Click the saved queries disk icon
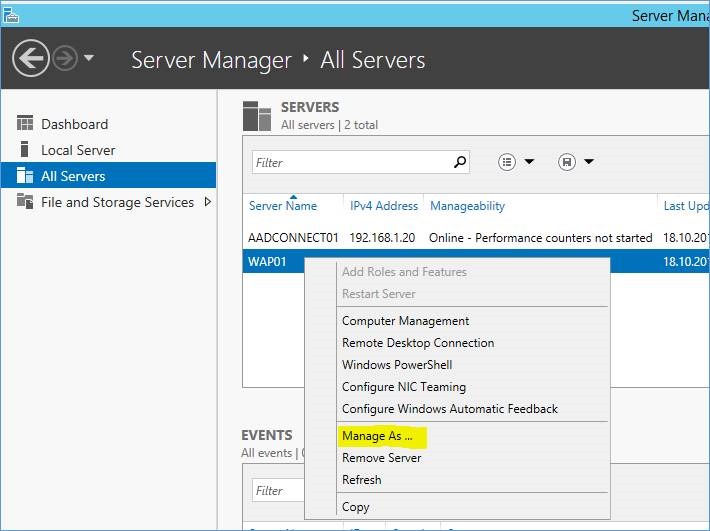Viewport: 710px width, 531px height. pos(566,162)
